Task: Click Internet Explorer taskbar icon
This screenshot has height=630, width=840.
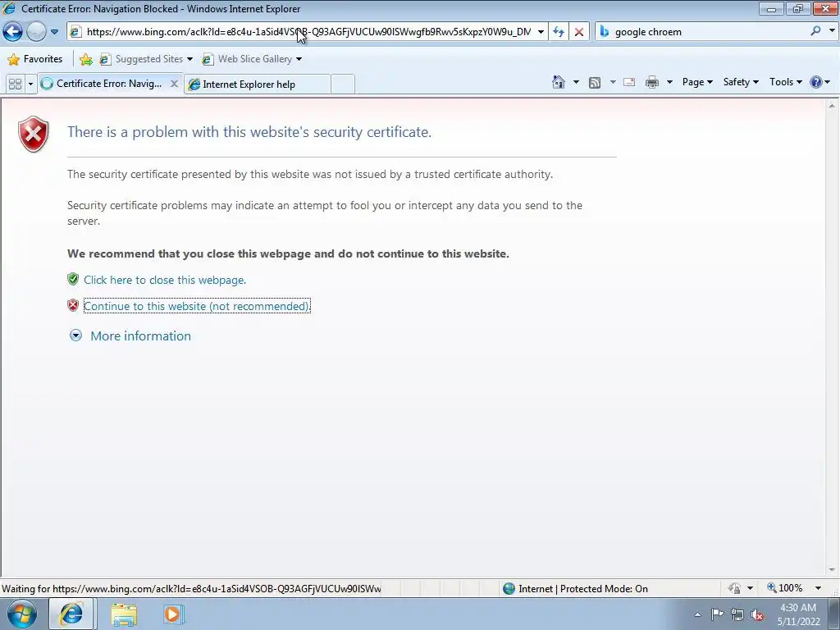Action: pyautogui.click(x=71, y=614)
